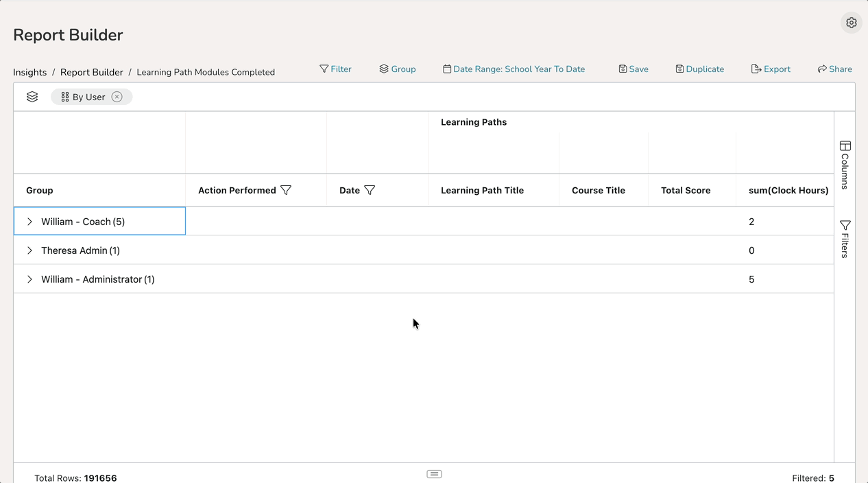
Task: Click the bottom panel resize handle
Action: point(434,474)
